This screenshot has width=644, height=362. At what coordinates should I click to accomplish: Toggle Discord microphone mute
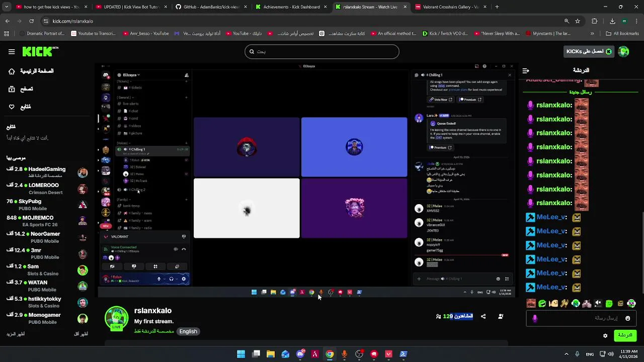[x=159, y=279]
